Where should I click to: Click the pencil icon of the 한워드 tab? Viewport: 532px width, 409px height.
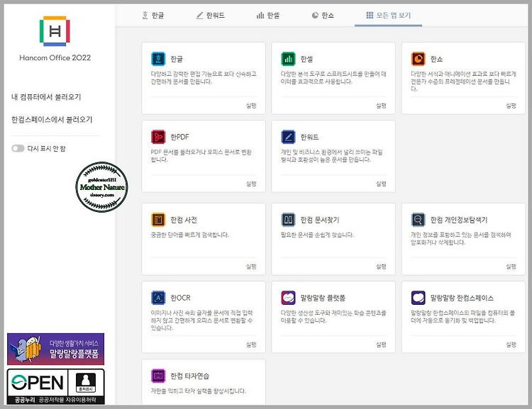tap(199, 16)
